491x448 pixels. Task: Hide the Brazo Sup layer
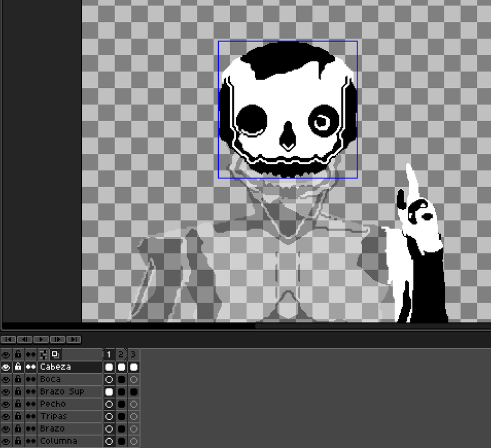coord(6,392)
